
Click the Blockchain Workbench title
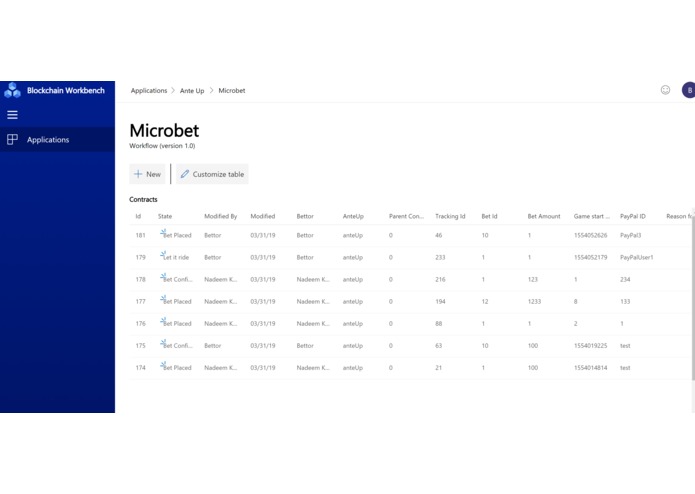(x=66, y=90)
